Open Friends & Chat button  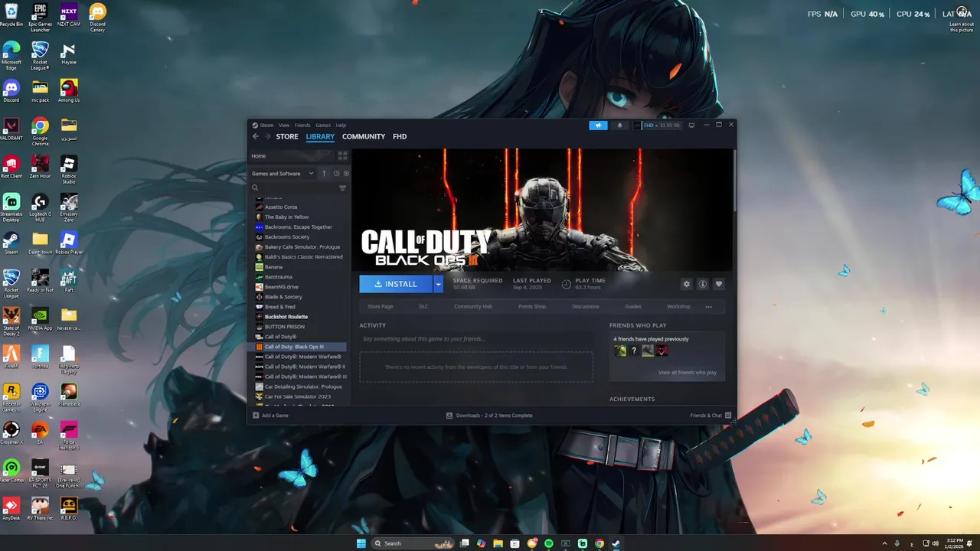point(710,416)
